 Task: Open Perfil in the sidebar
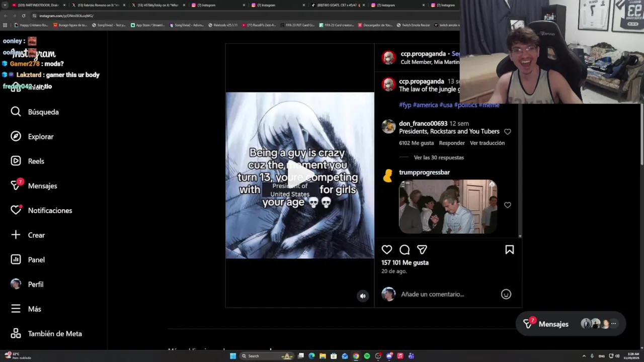click(27, 285)
